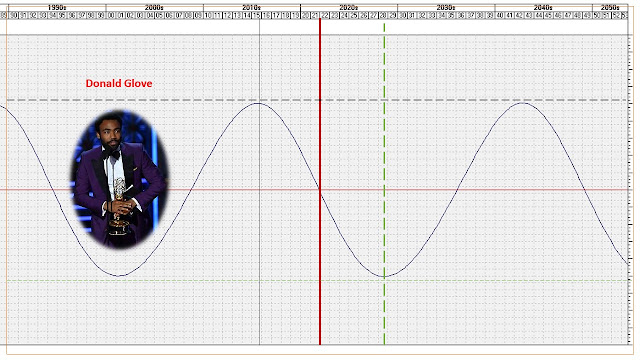640x360 pixels.
Task: Click year cell 00 in the timeline
Action: point(111,16)
